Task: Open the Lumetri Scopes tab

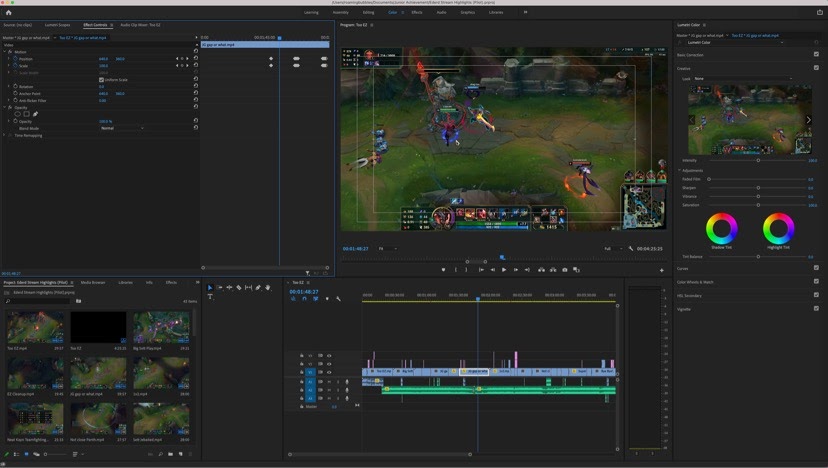Action: click(x=58, y=25)
